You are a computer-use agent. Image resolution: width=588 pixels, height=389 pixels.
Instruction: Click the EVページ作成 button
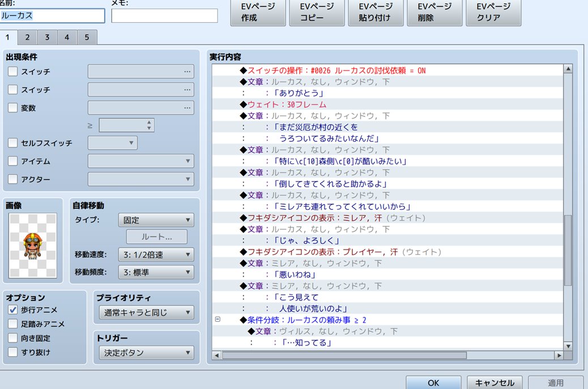pos(258,12)
